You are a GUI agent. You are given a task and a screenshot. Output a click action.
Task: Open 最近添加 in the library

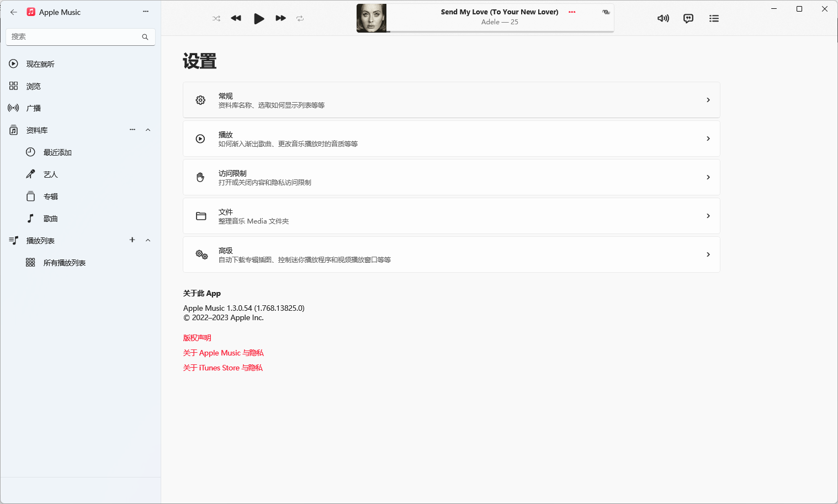81,152
